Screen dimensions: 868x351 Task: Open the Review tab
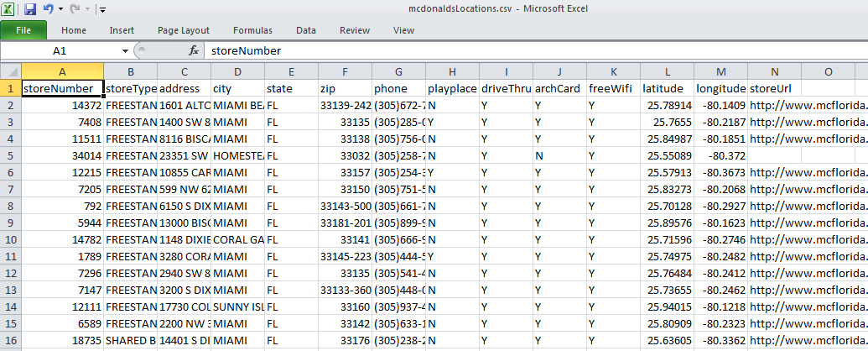click(354, 30)
